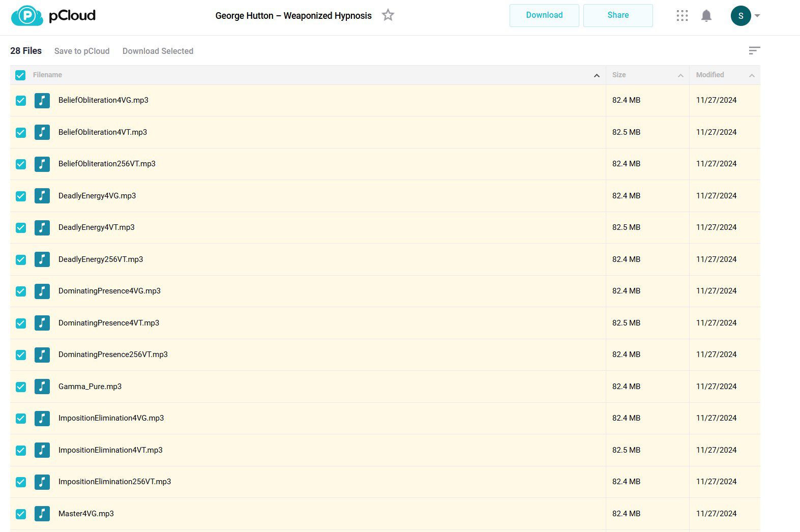Uncheck DeadlyEnergy4VG.mp3 checkbox
The height and width of the screenshot is (532, 800).
tap(21, 196)
